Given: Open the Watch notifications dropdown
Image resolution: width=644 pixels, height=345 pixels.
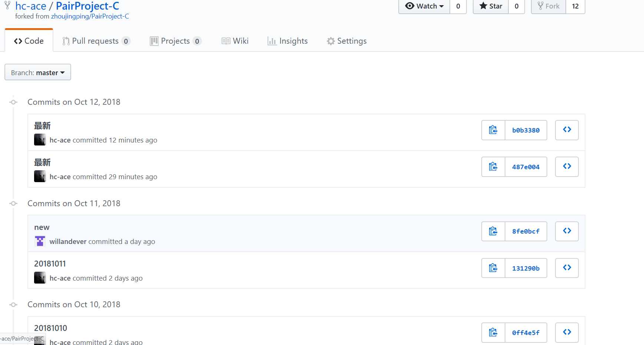Looking at the screenshot, I should pos(424,6).
